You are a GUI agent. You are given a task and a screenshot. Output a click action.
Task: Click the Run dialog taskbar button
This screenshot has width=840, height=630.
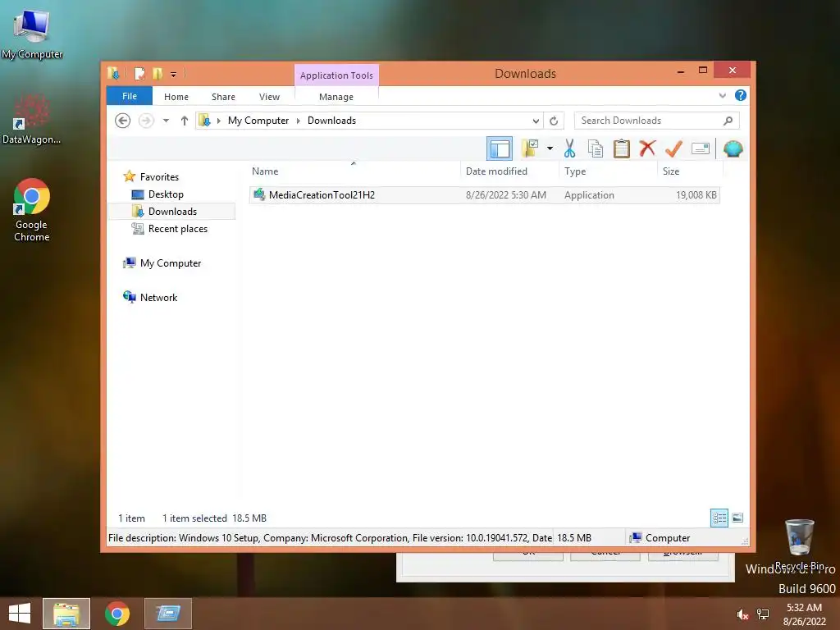coord(167,614)
